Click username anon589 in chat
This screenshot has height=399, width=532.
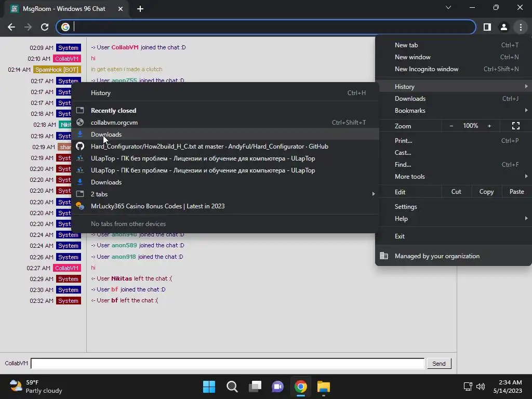(x=124, y=245)
